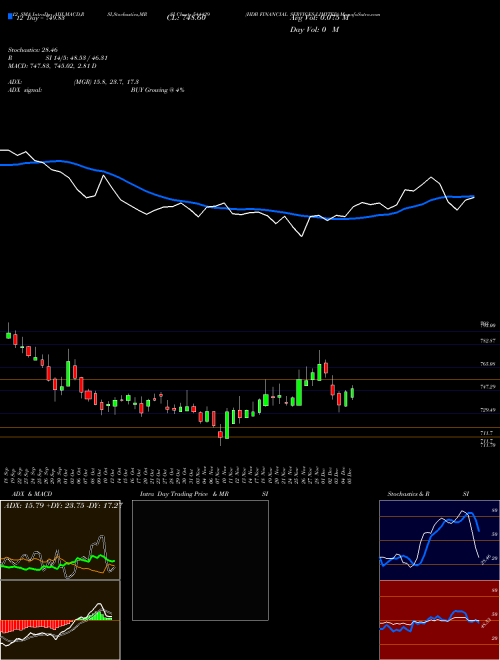The image size is (500, 660).
Task: Click the 'SI 14/3: 48.53 / 46.31' values
Action: [77, 58]
